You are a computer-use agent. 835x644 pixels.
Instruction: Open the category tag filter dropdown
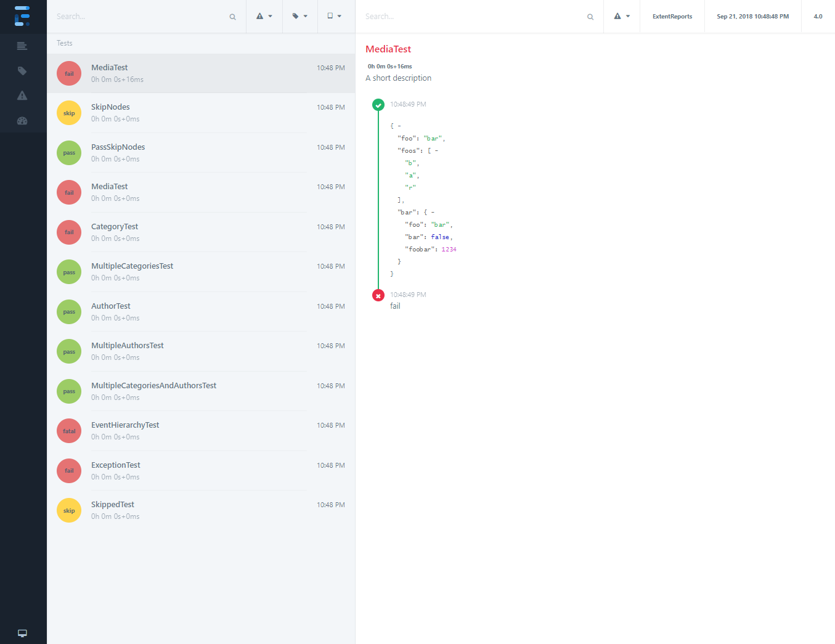(299, 16)
